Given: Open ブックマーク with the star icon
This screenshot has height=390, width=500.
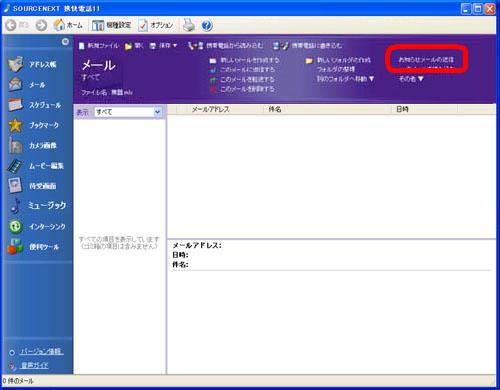Looking at the screenshot, I should (x=34, y=125).
